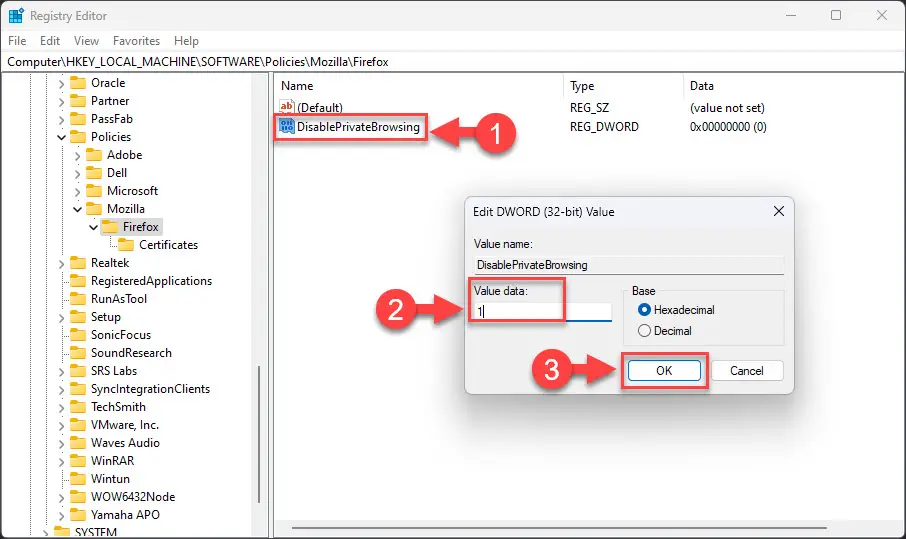906x539 pixels.
Task: Open the View menu
Action: [x=86, y=40]
